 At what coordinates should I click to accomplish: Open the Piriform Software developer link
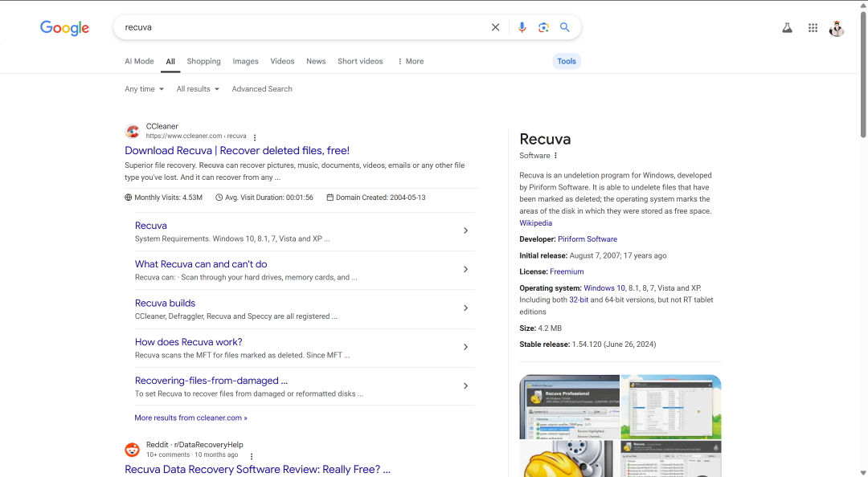[x=588, y=239]
